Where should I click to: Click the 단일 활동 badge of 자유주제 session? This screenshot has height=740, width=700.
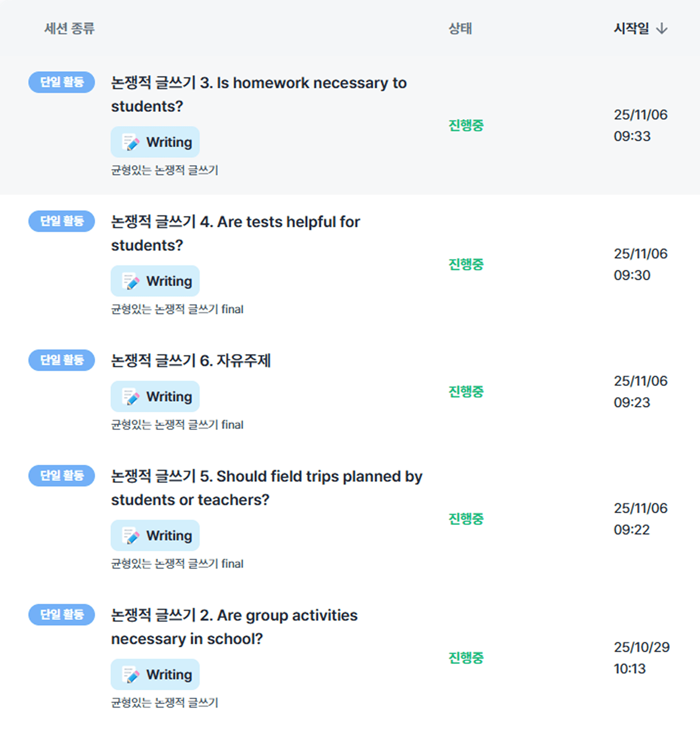click(62, 360)
